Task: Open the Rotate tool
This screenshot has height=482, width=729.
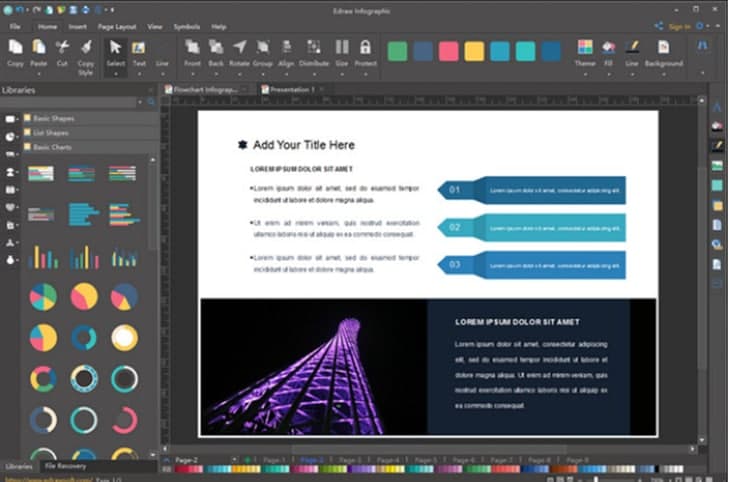Action: click(239, 47)
